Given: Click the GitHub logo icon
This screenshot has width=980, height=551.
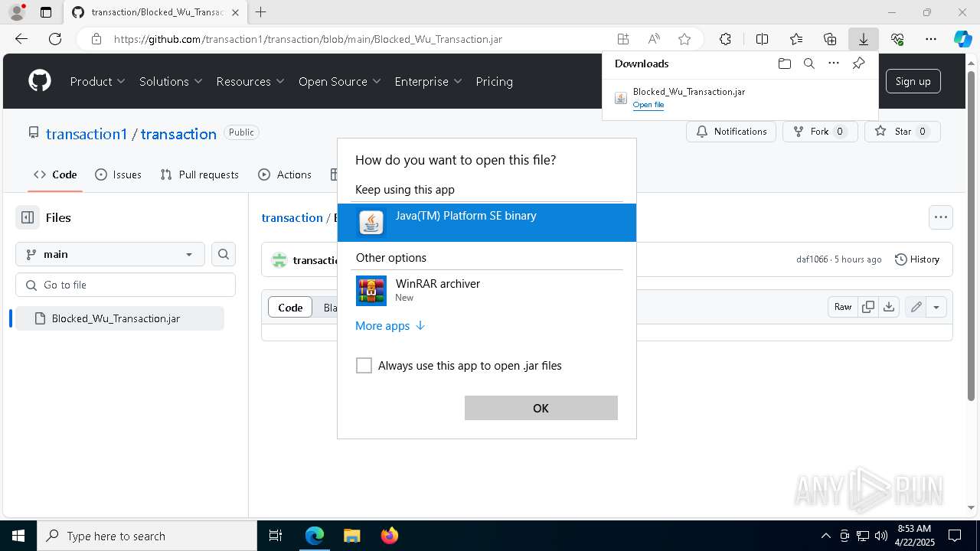Looking at the screenshot, I should (x=40, y=81).
